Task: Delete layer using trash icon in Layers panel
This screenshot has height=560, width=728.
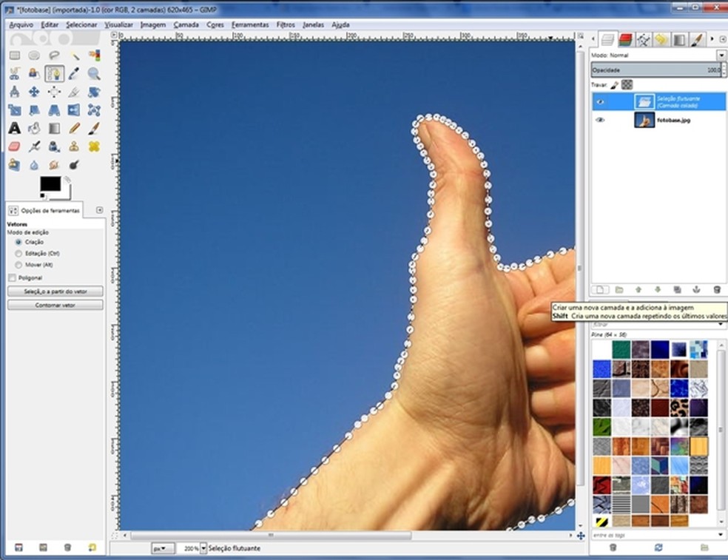Action: (717, 290)
